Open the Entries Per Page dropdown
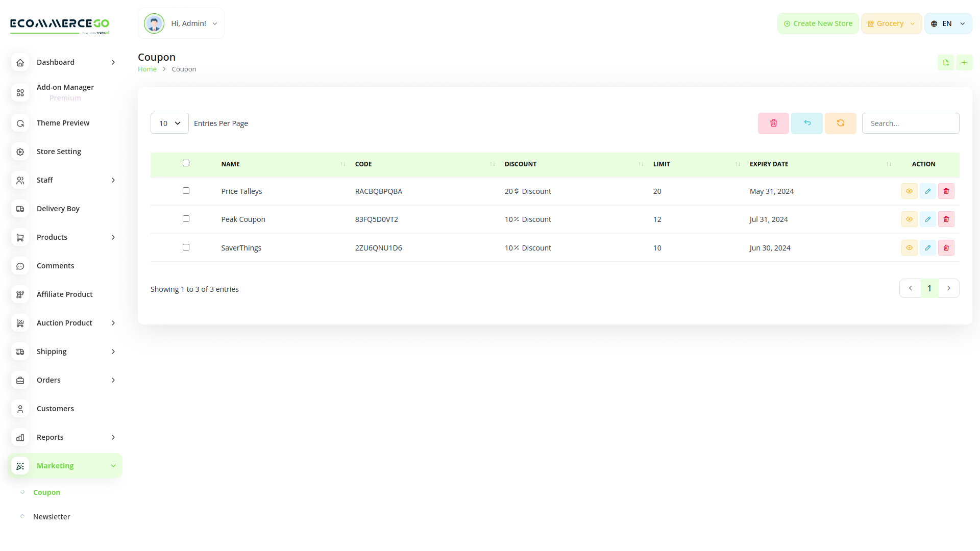The width and height of the screenshot is (980, 551). [169, 123]
